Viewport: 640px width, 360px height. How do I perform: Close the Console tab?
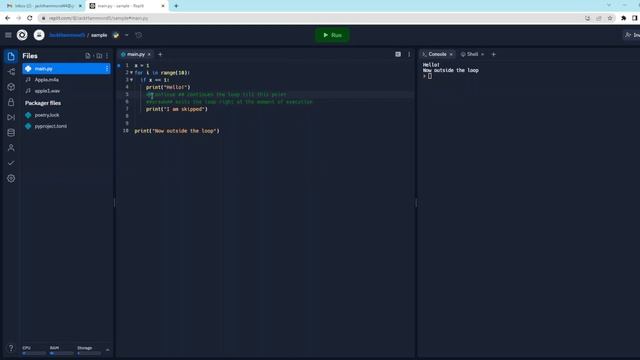[451, 54]
